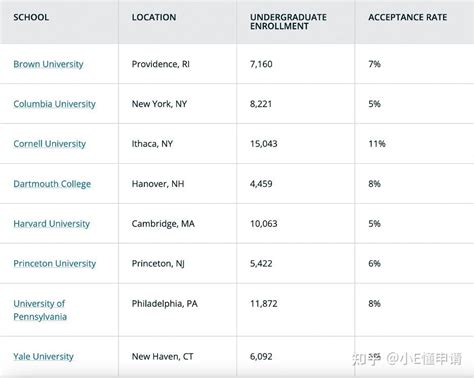Select the New Haven, CT location cell
This screenshot has width=474, height=378.
[162, 357]
